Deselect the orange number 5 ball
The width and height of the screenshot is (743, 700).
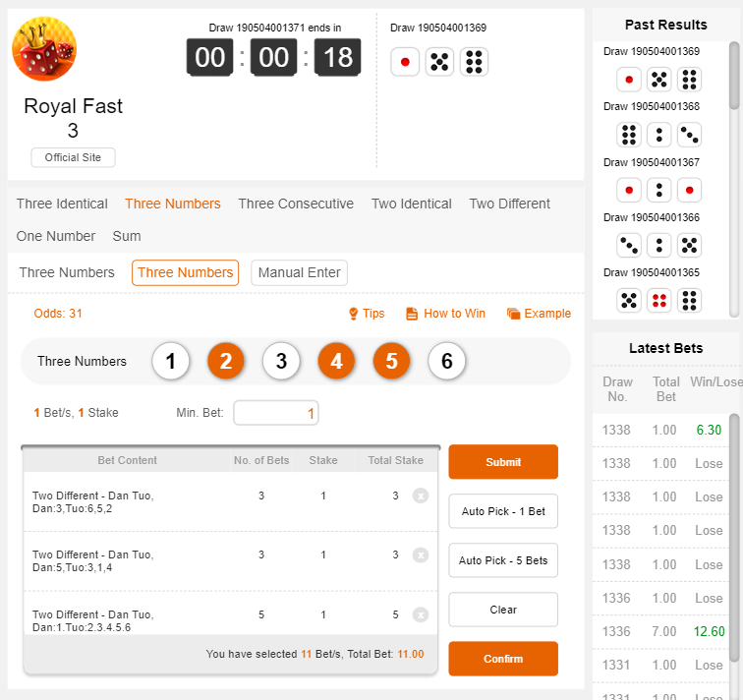tap(391, 362)
